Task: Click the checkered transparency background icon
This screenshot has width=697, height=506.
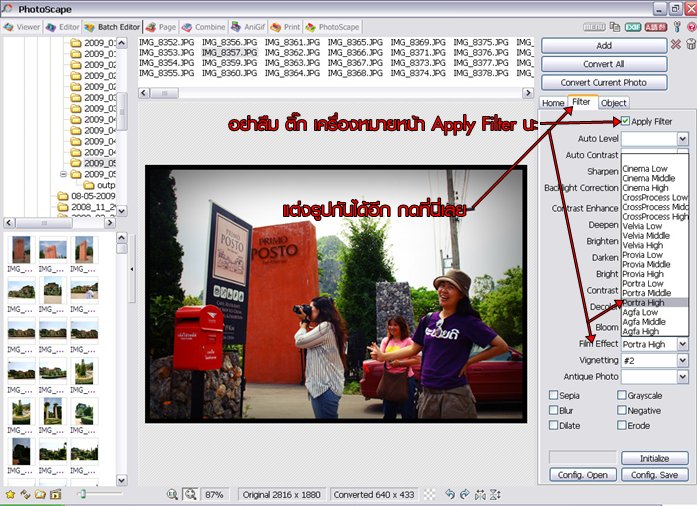Action: 429,494
